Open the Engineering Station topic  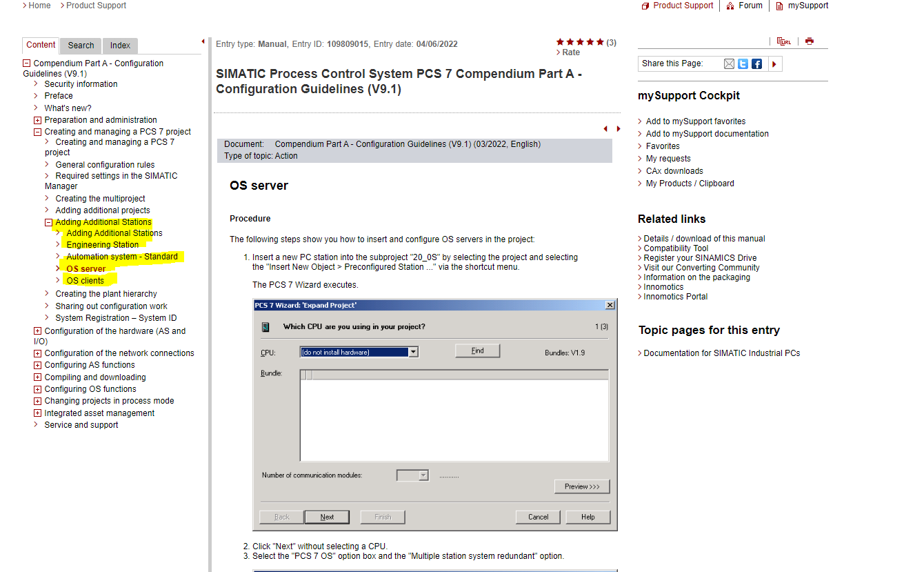click(103, 245)
